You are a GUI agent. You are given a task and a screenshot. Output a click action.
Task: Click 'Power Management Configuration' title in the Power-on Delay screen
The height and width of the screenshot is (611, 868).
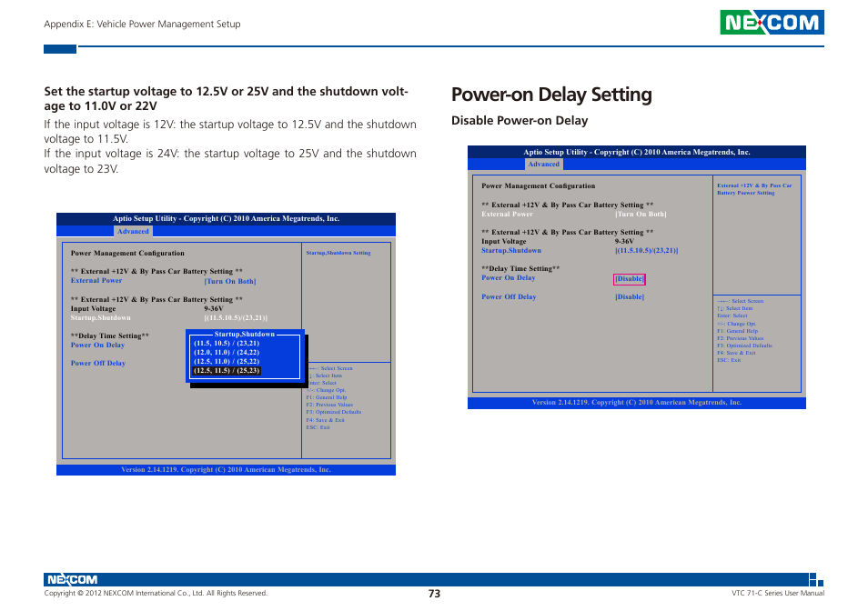[x=538, y=185]
